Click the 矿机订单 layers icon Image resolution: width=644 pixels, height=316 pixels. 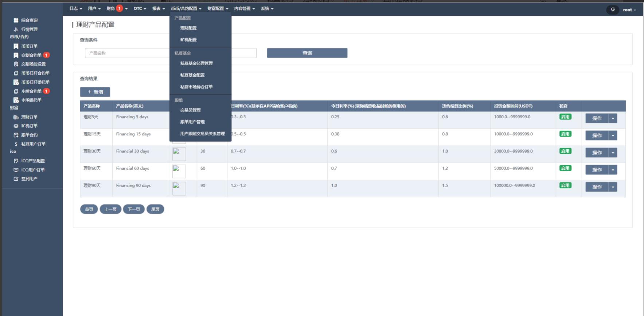(16, 126)
